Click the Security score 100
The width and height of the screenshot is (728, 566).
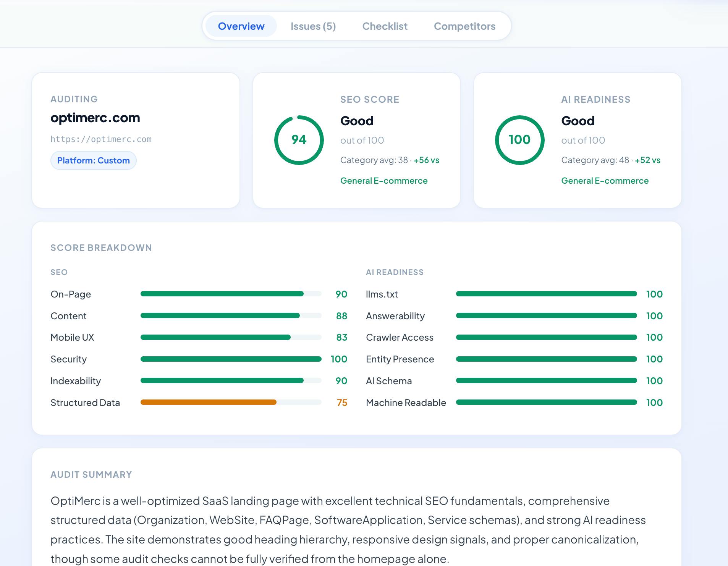[x=339, y=359]
